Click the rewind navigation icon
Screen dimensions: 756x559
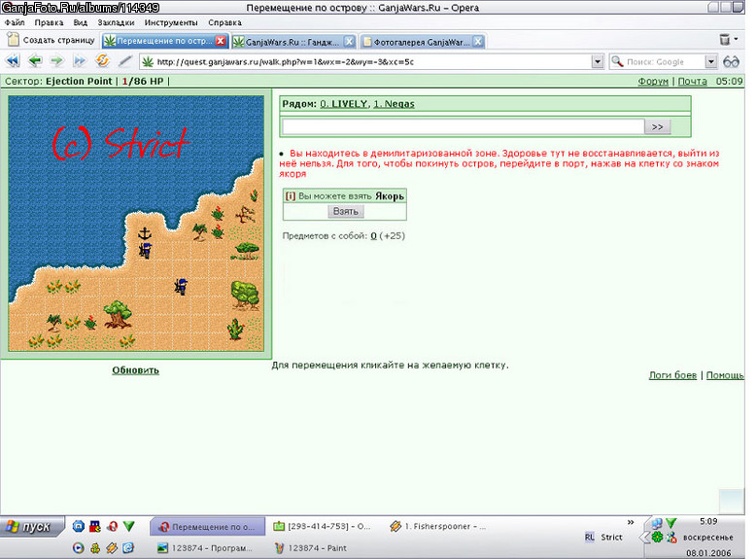click(x=12, y=61)
